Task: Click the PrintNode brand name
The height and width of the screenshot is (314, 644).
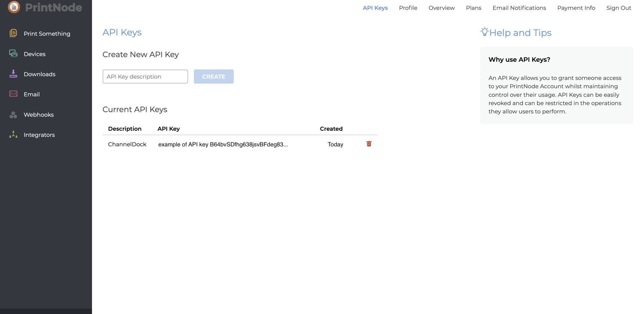Action: [x=54, y=7]
